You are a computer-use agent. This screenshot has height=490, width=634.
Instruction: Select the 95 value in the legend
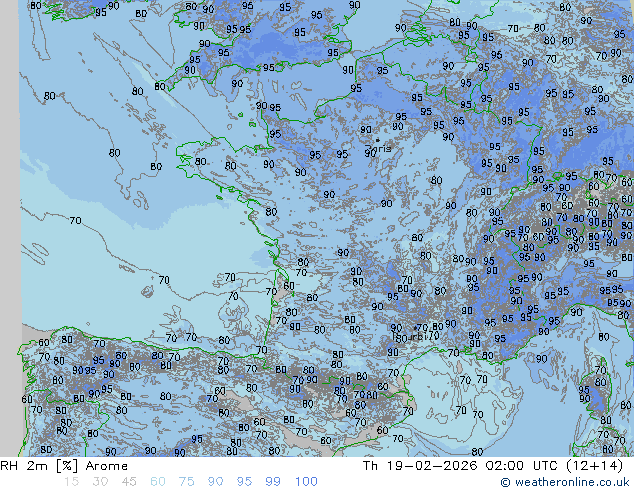[244, 482]
